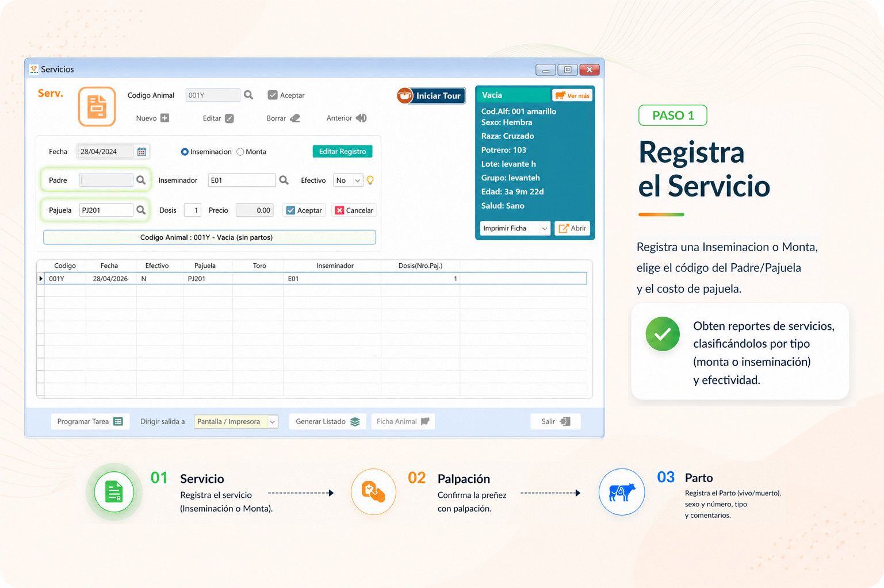Click the Ficha Animal flag icon
Screen dimensions: 884x588
(424, 421)
